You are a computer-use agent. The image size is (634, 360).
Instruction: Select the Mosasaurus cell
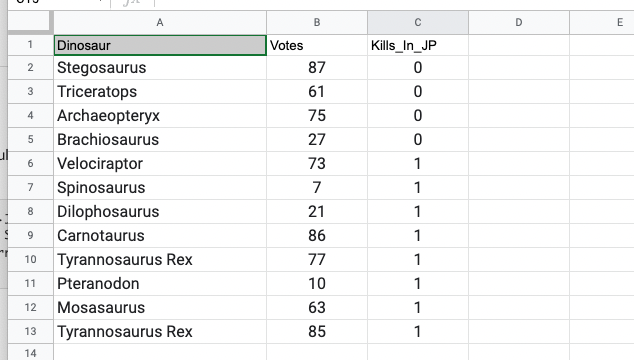tap(160, 307)
